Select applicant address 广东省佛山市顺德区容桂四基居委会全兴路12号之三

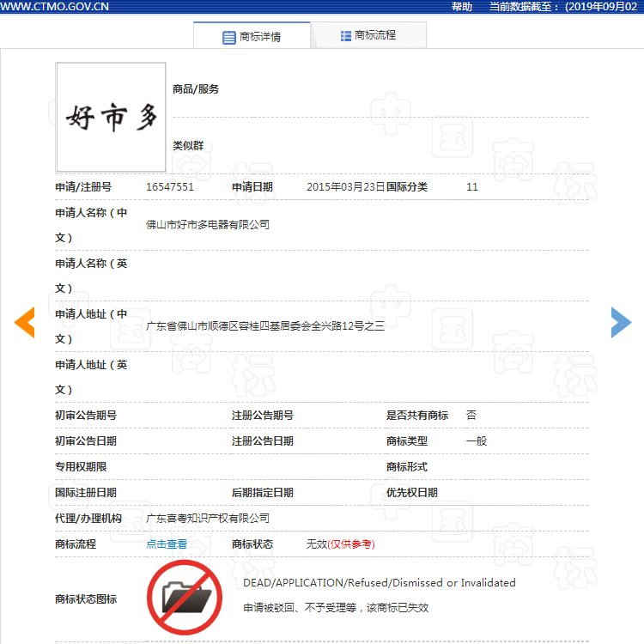pos(265,326)
